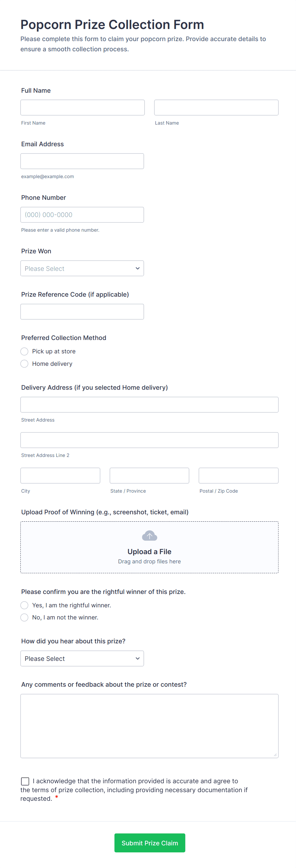Click the Email Address field
This screenshot has height=868, width=296.
[x=82, y=161]
